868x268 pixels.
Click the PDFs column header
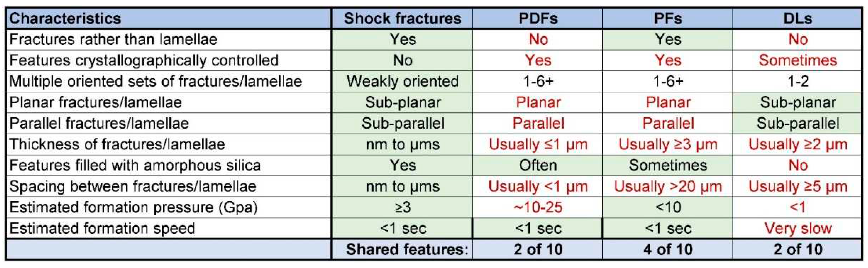pyautogui.click(x=538, y=18)
